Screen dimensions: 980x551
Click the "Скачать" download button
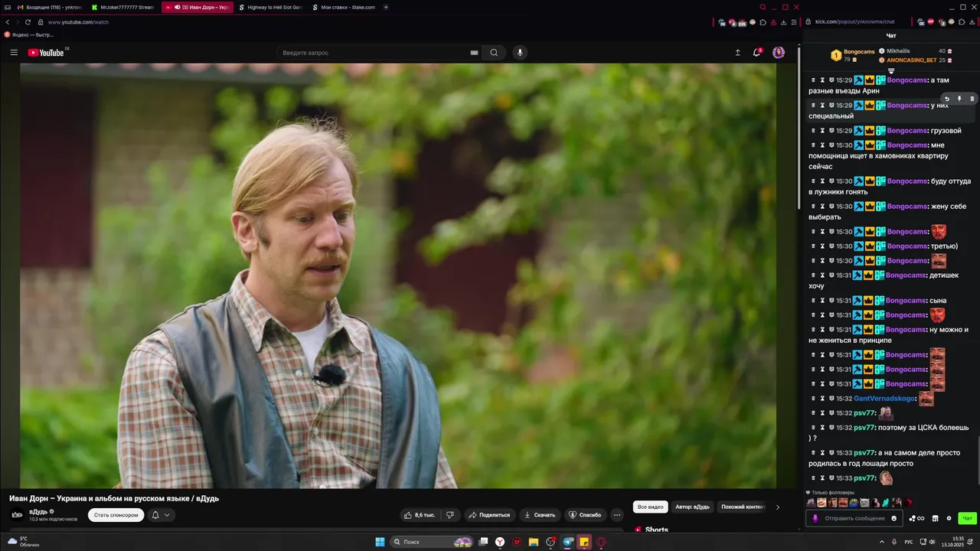click(540, 515)
